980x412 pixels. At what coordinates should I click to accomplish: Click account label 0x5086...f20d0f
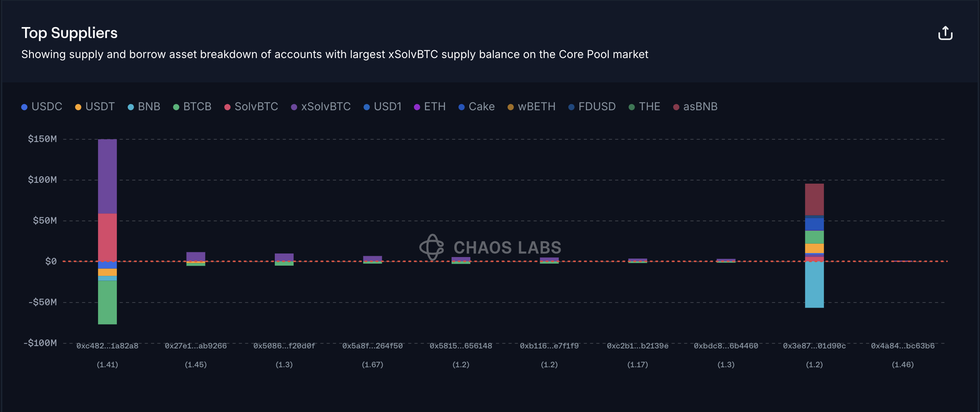click(x=284, y=346)
